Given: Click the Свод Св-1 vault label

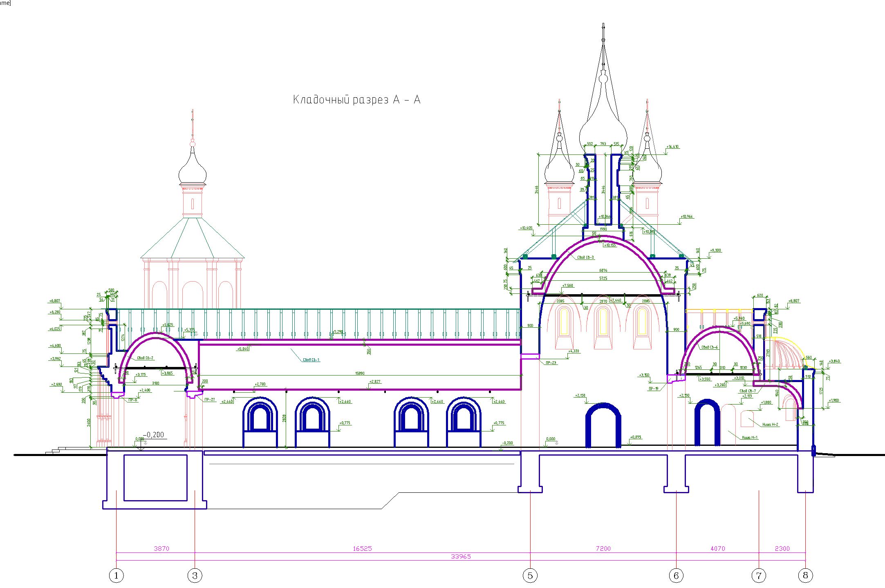Looking at the screenshot, I should click(311, 360).
